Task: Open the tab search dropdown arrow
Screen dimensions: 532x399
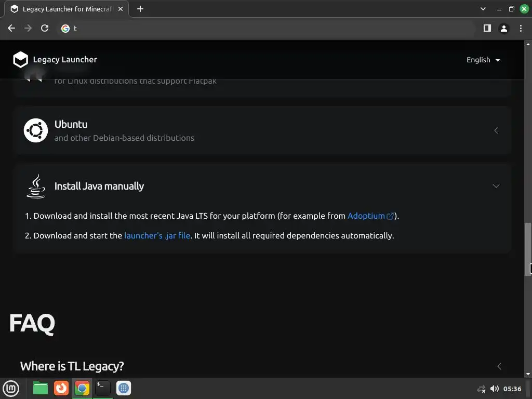Action: 483,9
